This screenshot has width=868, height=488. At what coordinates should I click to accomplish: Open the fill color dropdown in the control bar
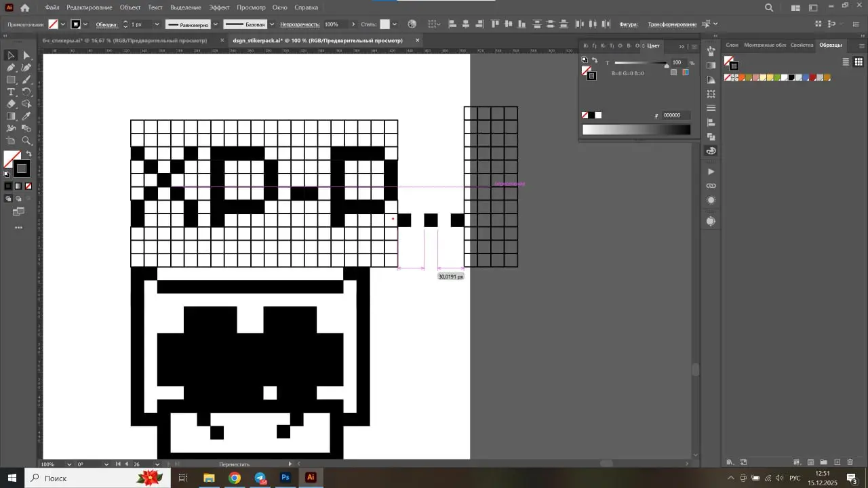coord(63,24)
